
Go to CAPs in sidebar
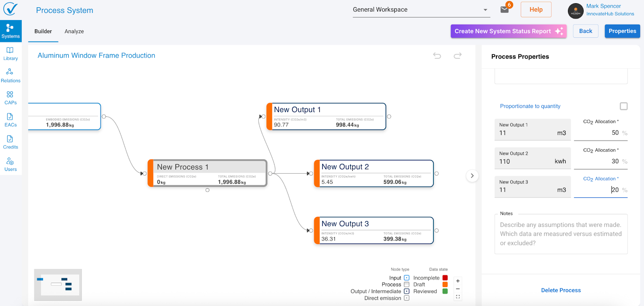[x=10, y=98]
